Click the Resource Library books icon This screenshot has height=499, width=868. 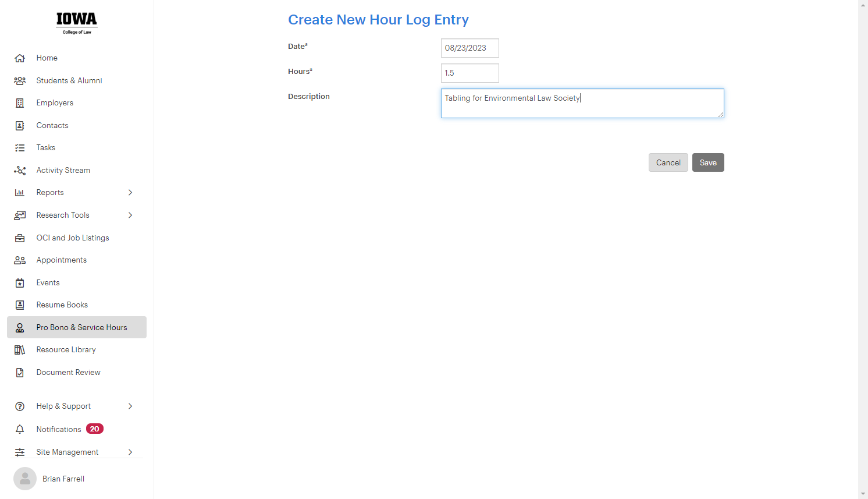click(x=20, y=350)
